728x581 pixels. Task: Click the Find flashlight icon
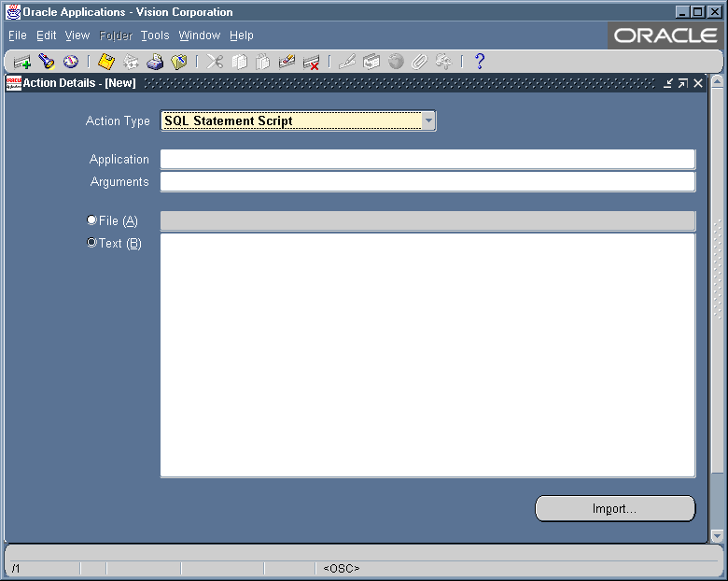tap(47, 62)
